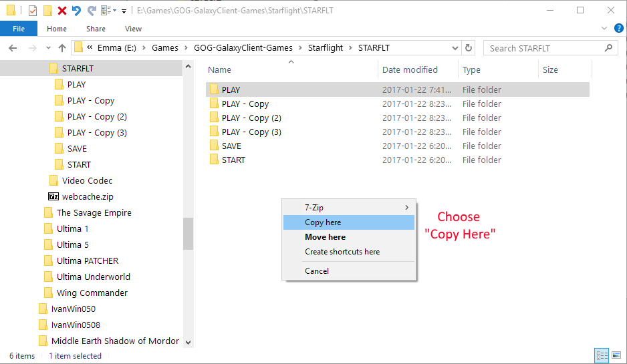
Task: Go back with the Back arrow
Action: 13,48
